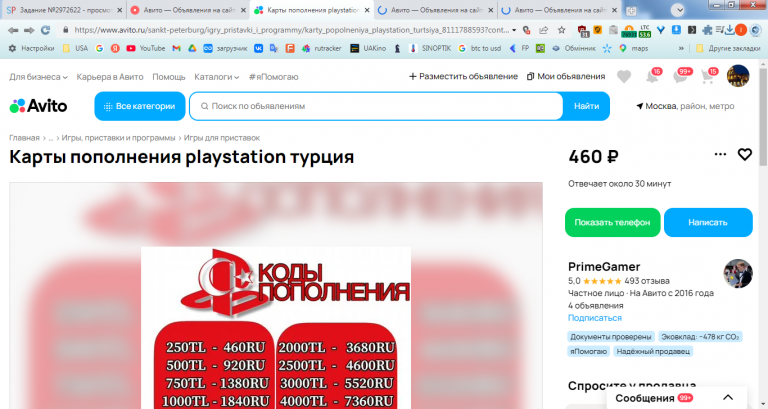Open the Gmail bookmark icon
The width and height of the screenshot is (768, 409).
[176, 48]
